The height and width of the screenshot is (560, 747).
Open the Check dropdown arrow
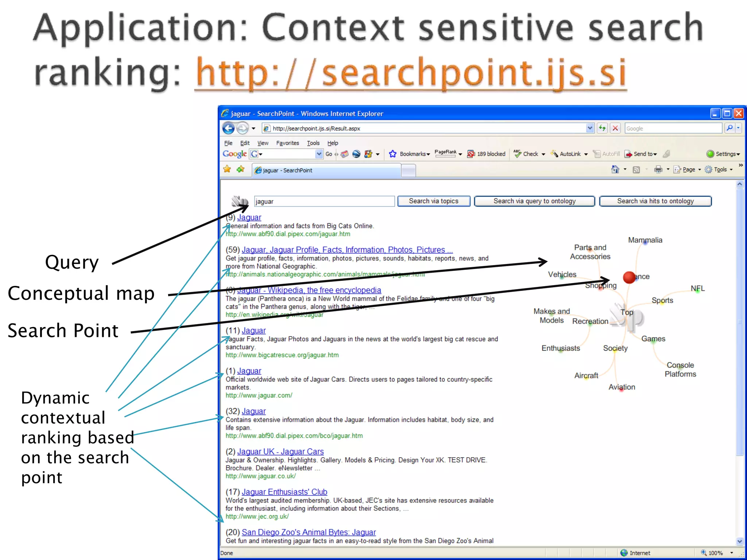click(543, 154)
